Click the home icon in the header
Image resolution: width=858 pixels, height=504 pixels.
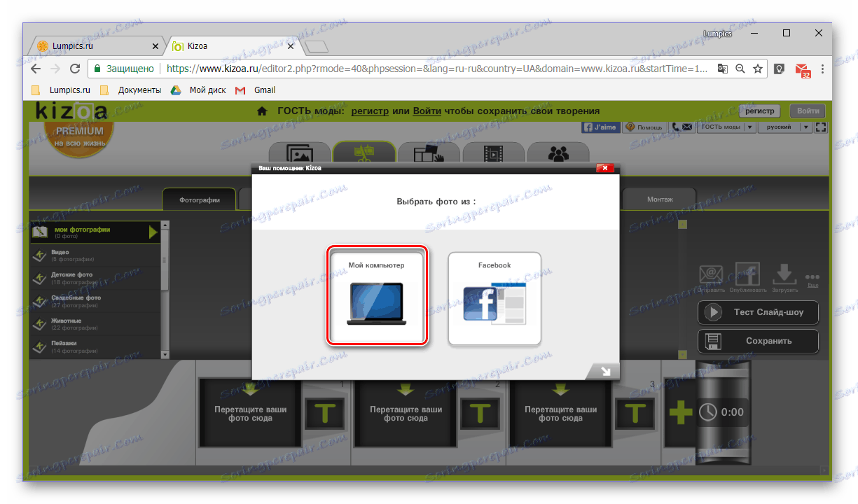[262, 111]
